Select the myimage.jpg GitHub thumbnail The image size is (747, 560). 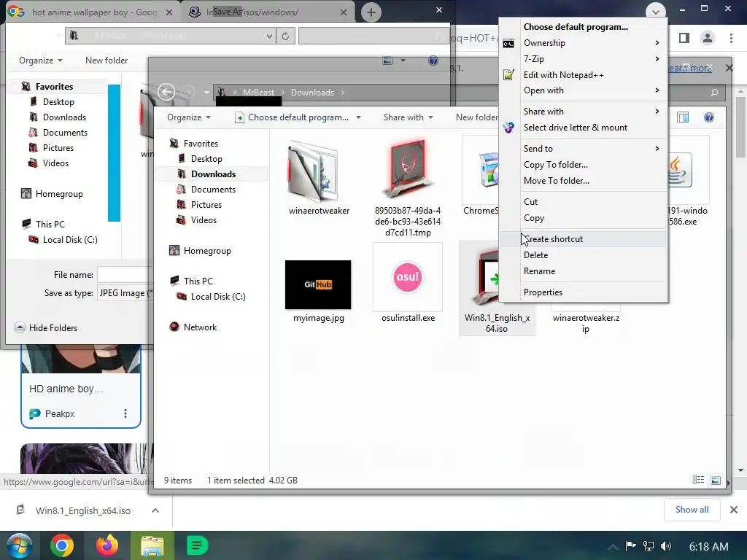(x=318, y=284)
